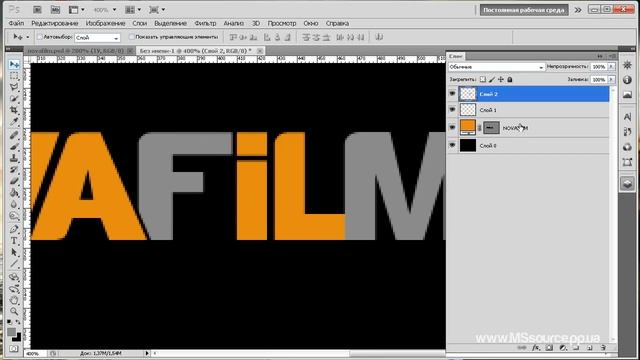Select the Quick Selection tool
The image size is (640, 360).
[14, 99]
